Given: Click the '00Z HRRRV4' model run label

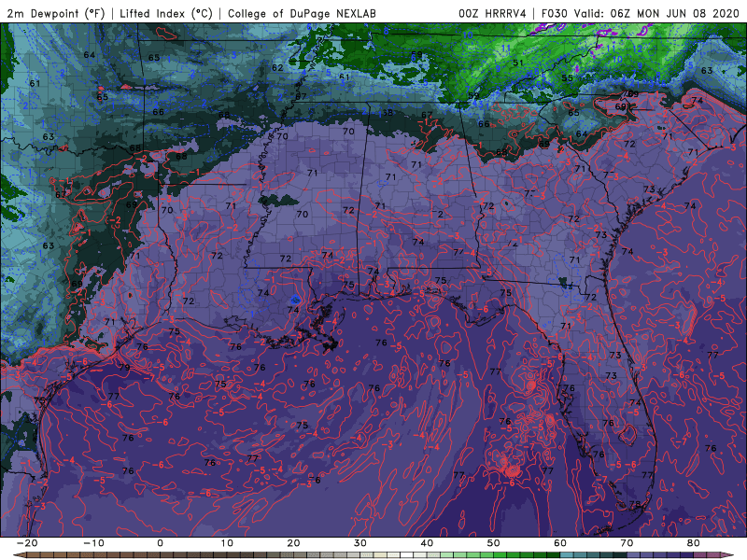Looking at the screenshot, I should coord(492,14).
